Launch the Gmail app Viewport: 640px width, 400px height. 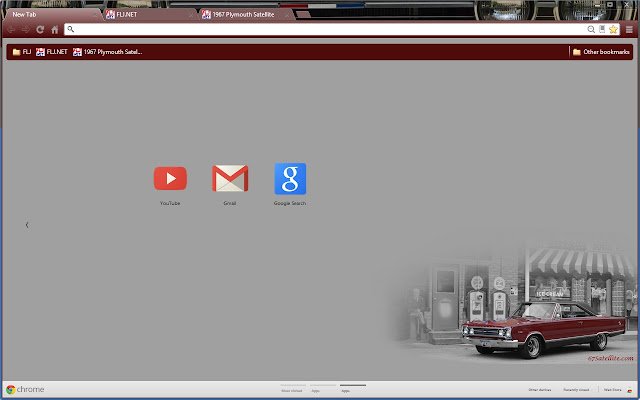point(230,178)
